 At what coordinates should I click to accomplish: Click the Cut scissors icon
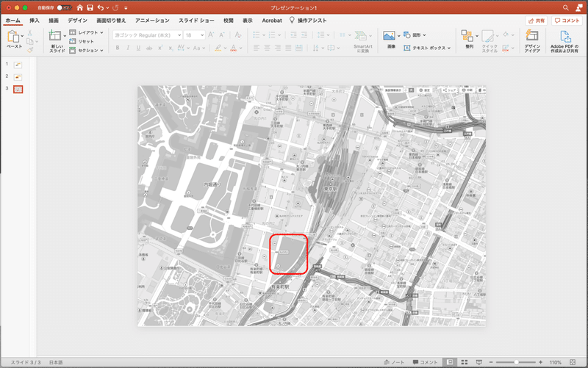30,33
